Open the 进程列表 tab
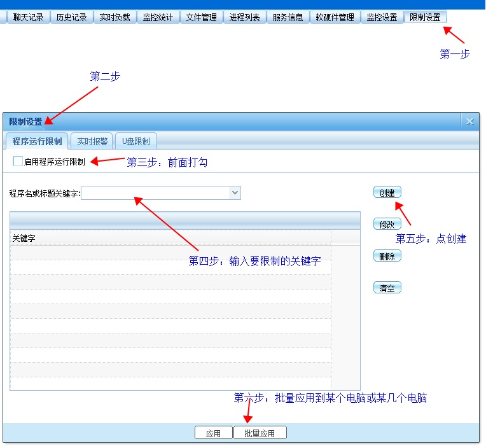The height and width of the screenshot is (448, 486). click(x=244, y=17)
